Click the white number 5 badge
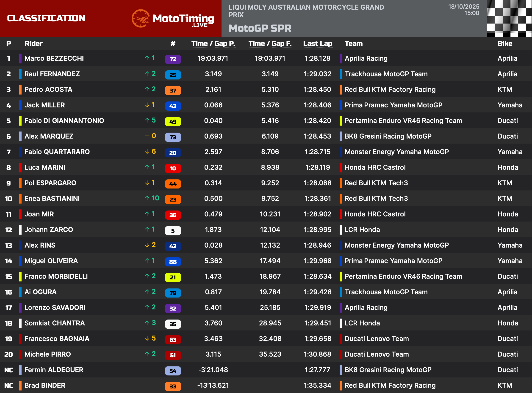Screen dimensions: 532x393 173,231
